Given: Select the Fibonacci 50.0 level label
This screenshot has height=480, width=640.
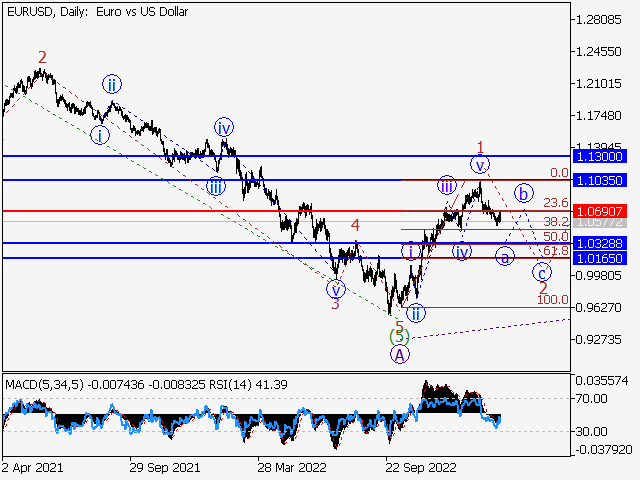Looking at the screenshot, I should click(x=556, y=236).
